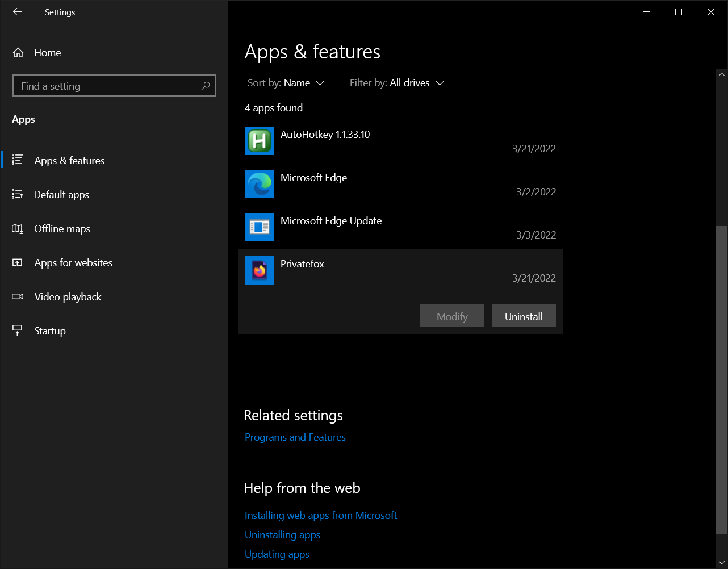
Task: Click the Privatefox app icon
Action: point(260,270)
